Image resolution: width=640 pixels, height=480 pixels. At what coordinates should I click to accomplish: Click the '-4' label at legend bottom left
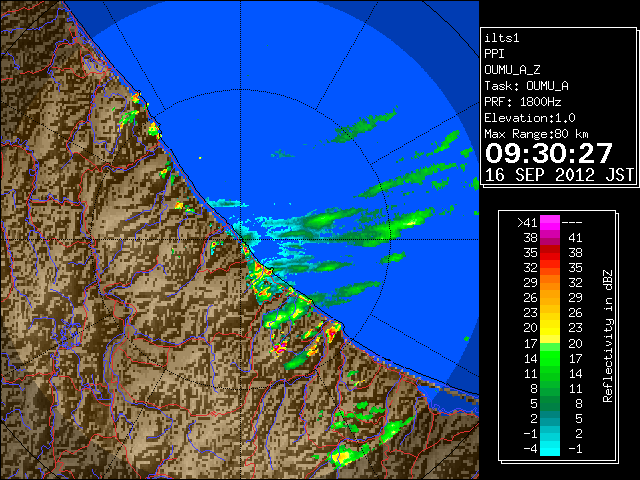click(530, 448)
